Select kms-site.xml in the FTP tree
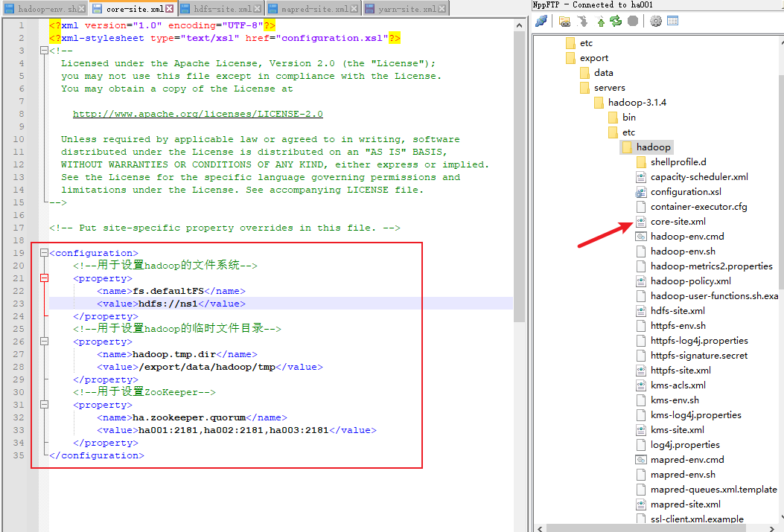This screenshot has width=784, height=532. tap(677, 429)
